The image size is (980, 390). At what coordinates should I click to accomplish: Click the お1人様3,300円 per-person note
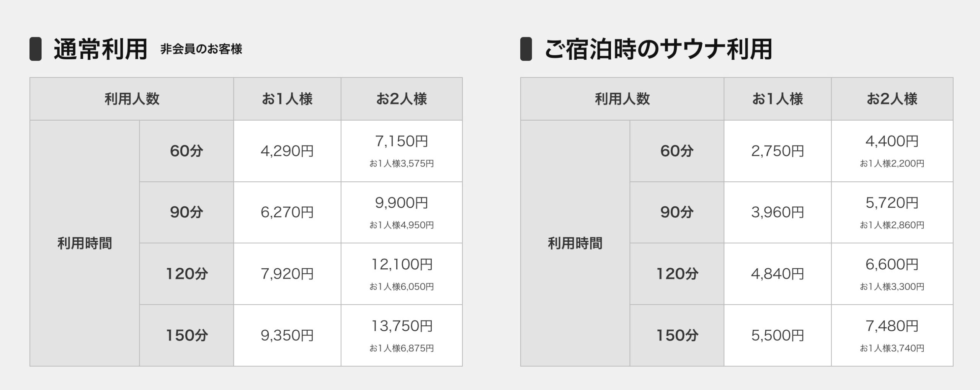coord(892,287)
